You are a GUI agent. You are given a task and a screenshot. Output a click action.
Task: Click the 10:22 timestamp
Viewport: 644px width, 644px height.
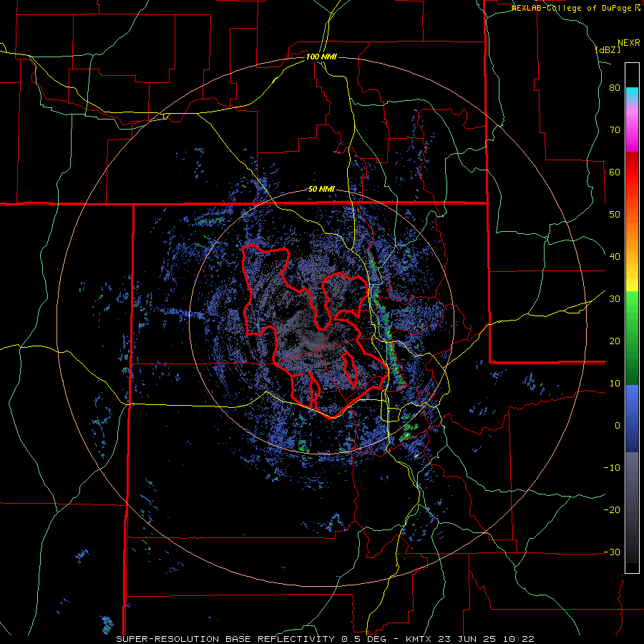518,639
